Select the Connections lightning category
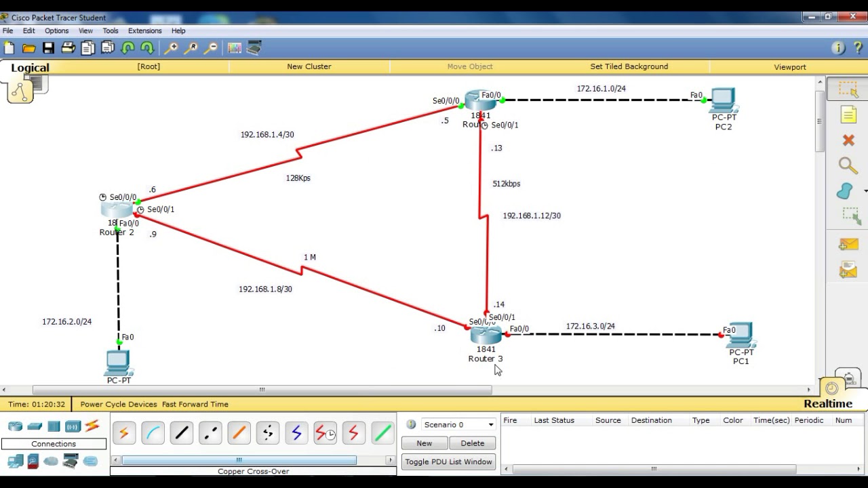This screenshot has height=488, width=868. [x=92, y=426]
